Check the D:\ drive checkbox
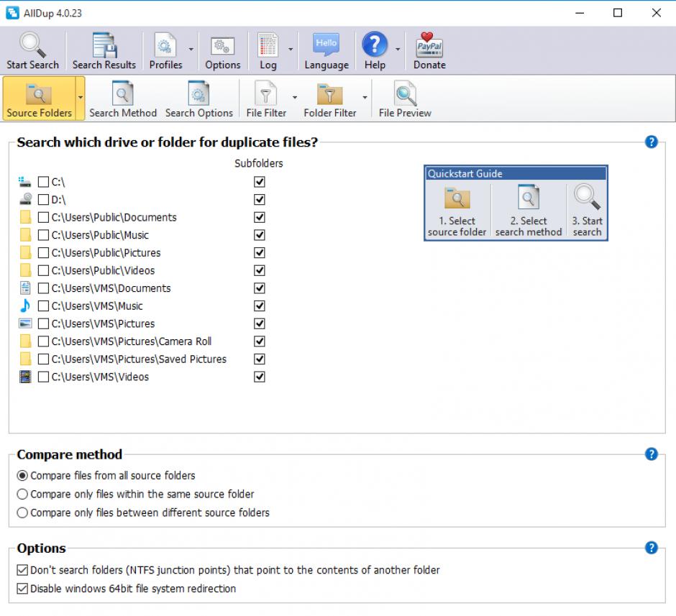Screen dimensions: 676x616 click(43, 199)
